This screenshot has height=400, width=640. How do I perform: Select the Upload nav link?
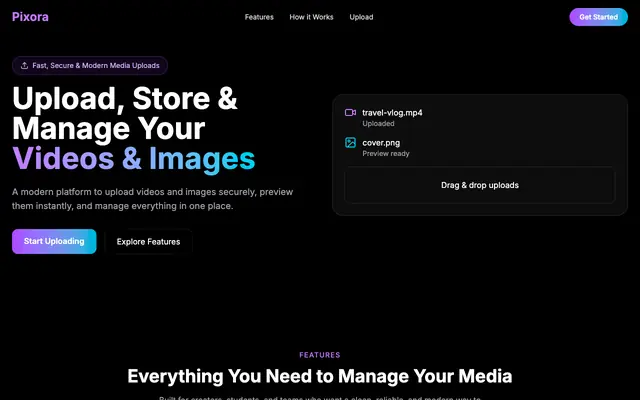361,17
